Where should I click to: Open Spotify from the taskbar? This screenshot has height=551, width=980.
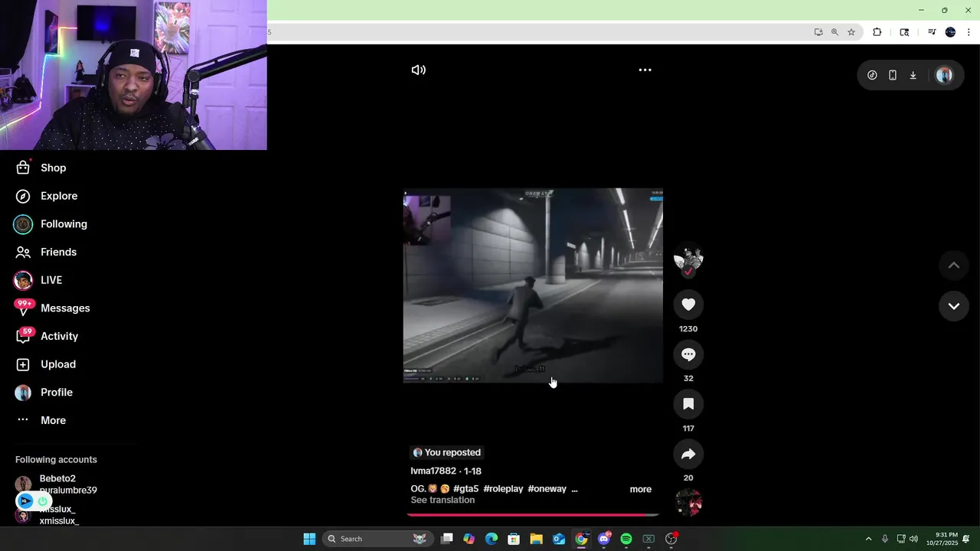tap(626, 539)
